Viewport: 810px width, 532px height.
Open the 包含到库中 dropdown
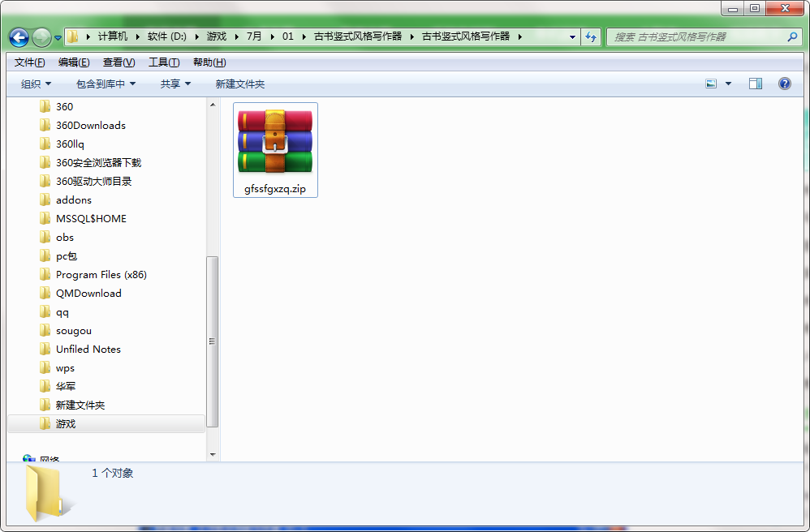click(106, 84)
